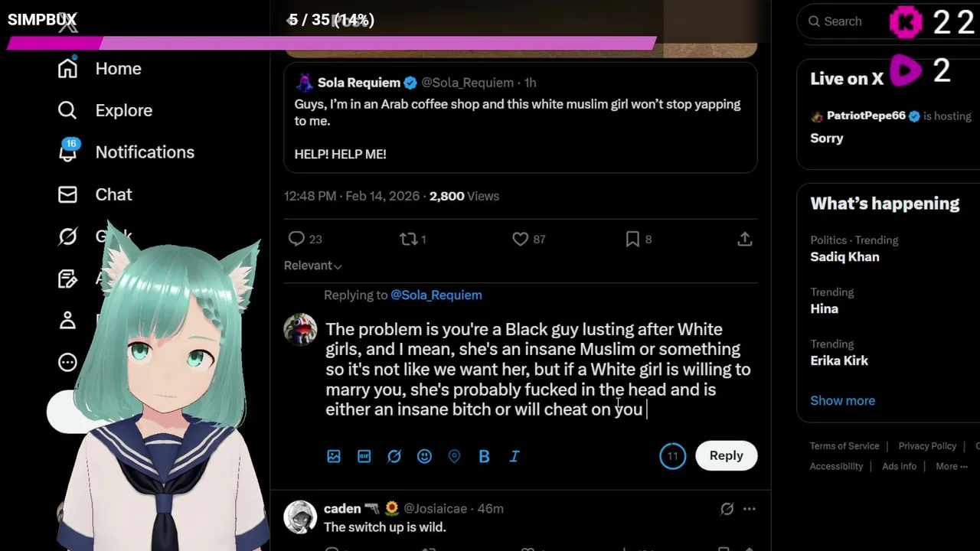Open the GIF picker in reply composer
The width and height of the screenshot is (980, 551).
[364, 456]
